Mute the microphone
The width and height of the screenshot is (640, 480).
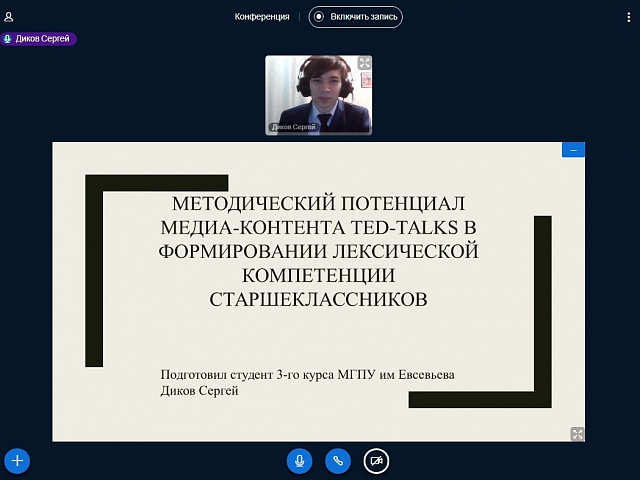(x=299, y=461)
